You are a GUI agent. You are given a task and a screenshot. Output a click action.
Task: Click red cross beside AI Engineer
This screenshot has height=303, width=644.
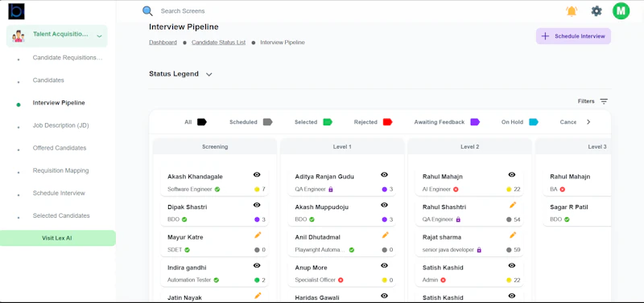click(x=456, y=190)
